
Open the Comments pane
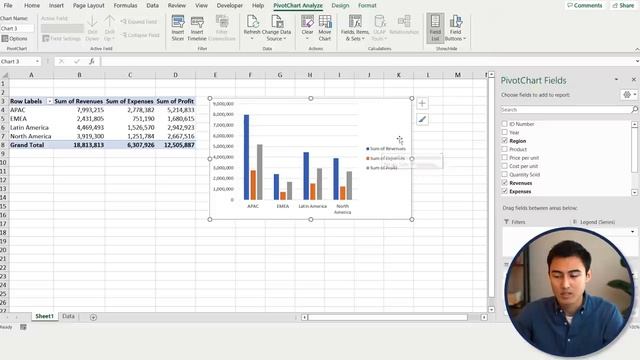[584, 5]
